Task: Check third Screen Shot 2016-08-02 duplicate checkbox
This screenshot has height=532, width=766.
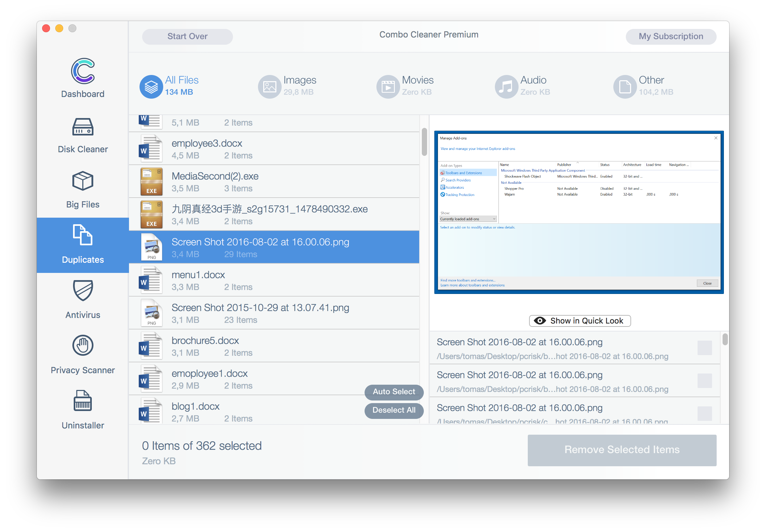Action: click(705, 414)
